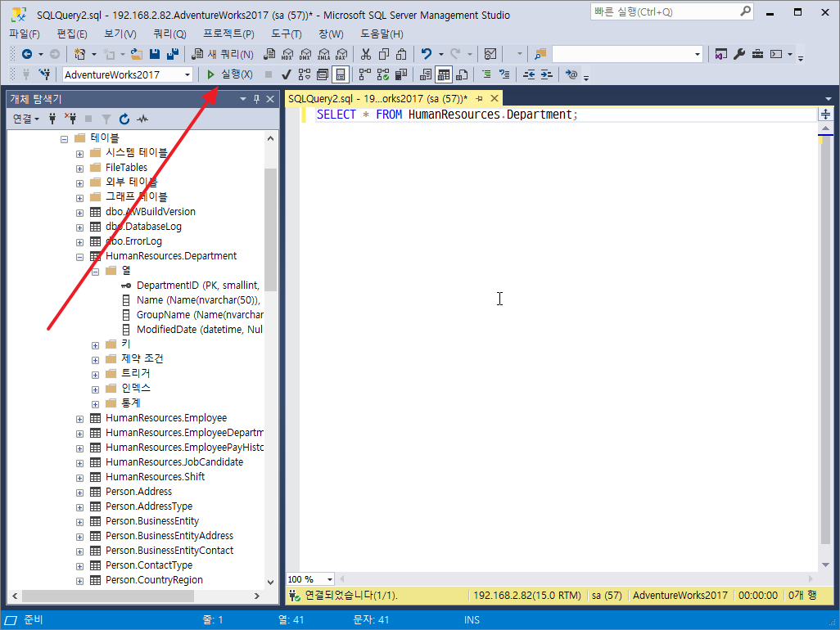This screenshot has width=840, height=630.
Task: Click the XMLA query icon
Action: [x=323, y=54]
